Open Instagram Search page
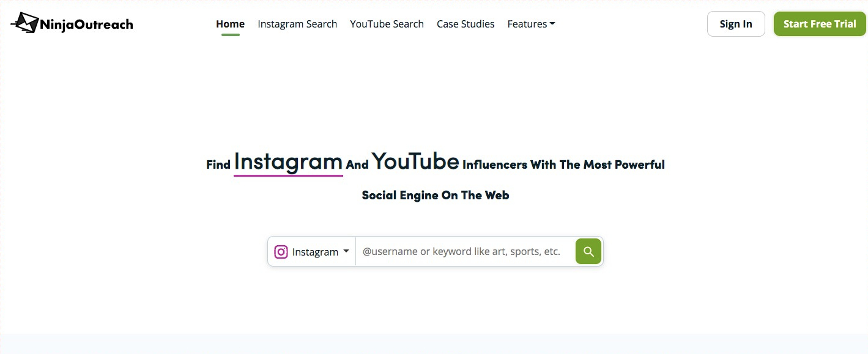Screen dimensions: 868x354 (x=297, y=24)
